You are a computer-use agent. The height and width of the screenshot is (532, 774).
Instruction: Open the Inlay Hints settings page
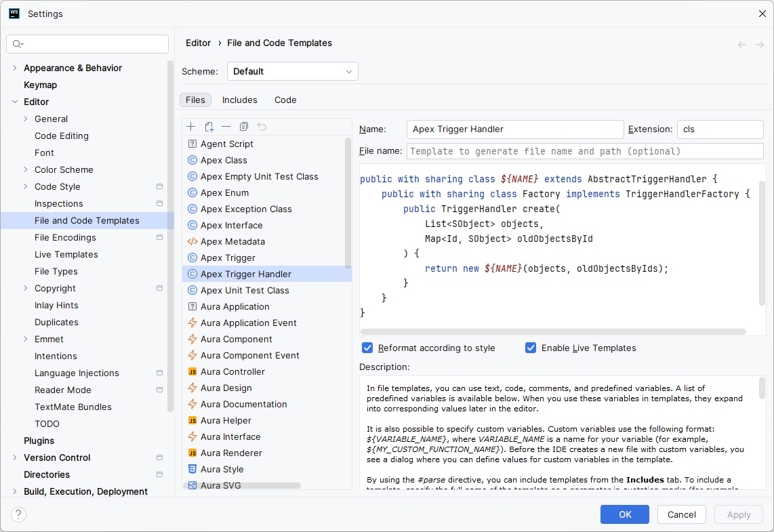(x=56, y=305)
